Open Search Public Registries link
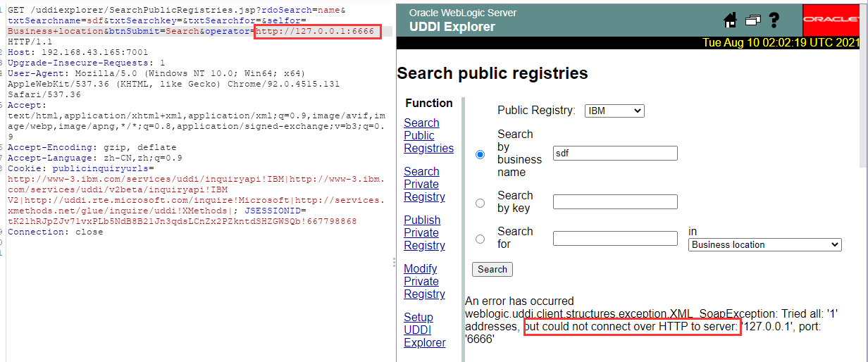The width and height of the screenshot is (868, 362). (428, 135)
